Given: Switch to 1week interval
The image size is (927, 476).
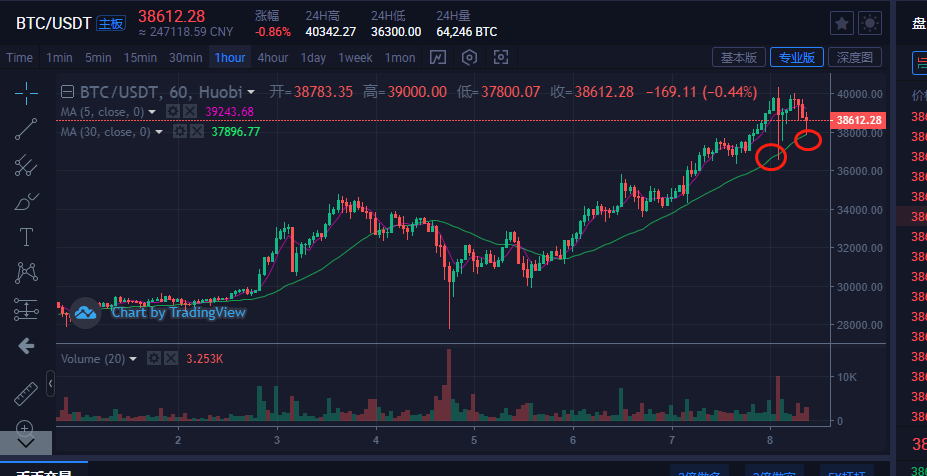Looking at the screenshot, I should click(355, 57).
